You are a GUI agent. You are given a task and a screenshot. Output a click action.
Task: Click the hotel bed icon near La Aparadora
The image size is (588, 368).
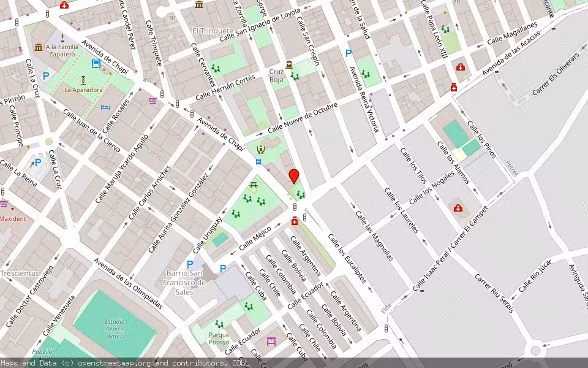(105, 107)
